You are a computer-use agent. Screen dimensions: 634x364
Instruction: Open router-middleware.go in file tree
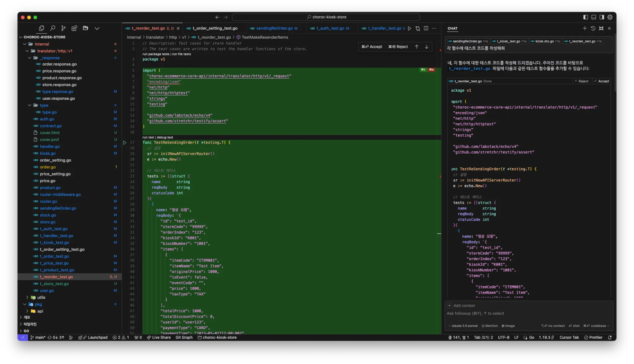[x=60, y=194]
